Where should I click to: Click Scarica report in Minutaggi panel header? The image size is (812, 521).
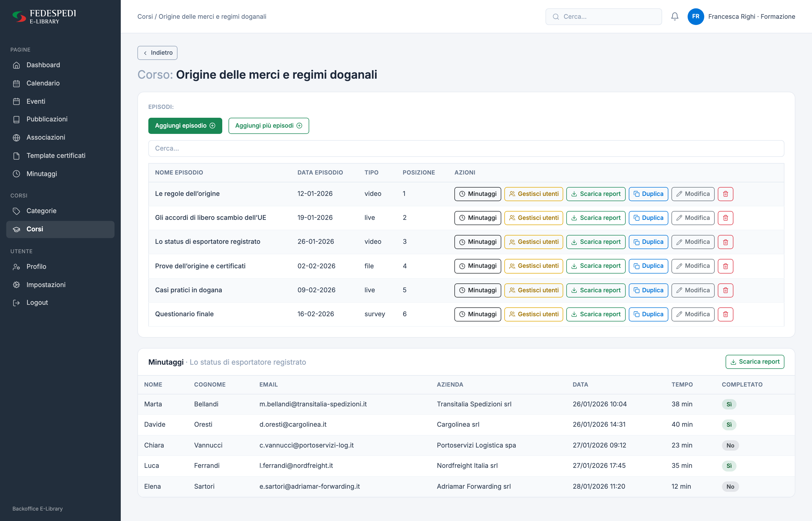point(754,362)
